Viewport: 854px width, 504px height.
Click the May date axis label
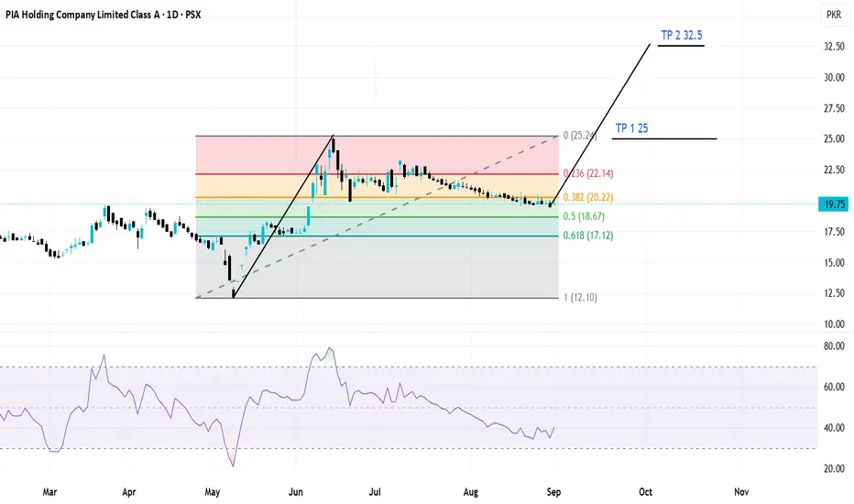click(212, 492)
